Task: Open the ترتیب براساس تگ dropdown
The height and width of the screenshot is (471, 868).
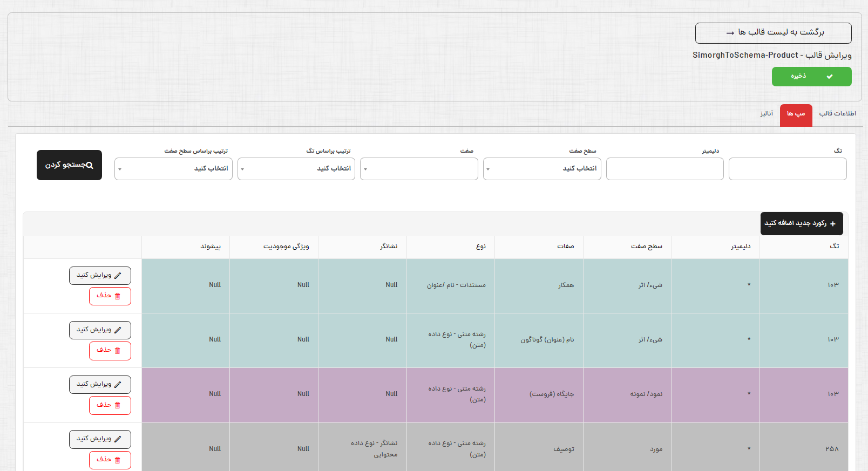Action: click(296, 169)
